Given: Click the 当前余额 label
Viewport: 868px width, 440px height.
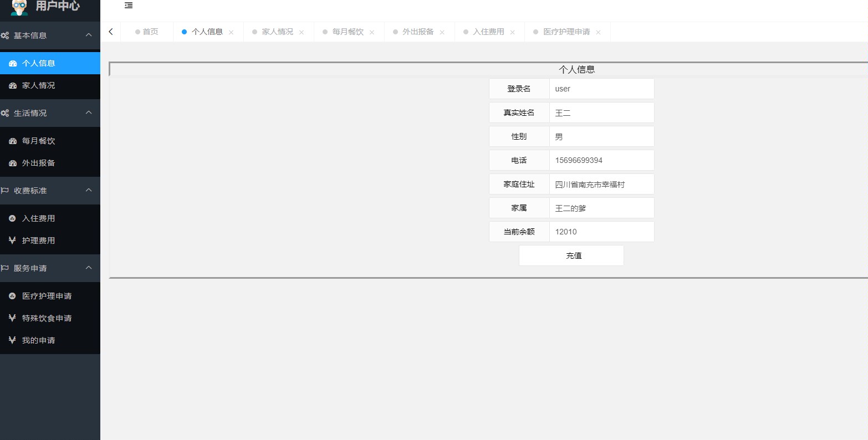Looking at the screenshot, I should pos(519,232).
